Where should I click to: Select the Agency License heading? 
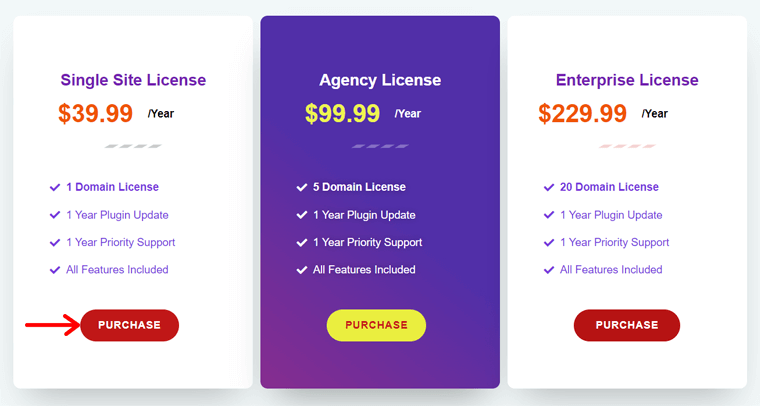(380, 80)
